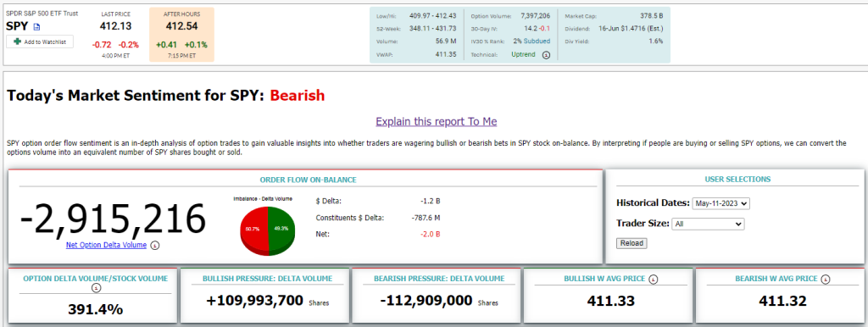The height and width of the screenshot is (327, 868).
Task: Open info icon beside Uptrend technical
Action: [x=547, y=55]
